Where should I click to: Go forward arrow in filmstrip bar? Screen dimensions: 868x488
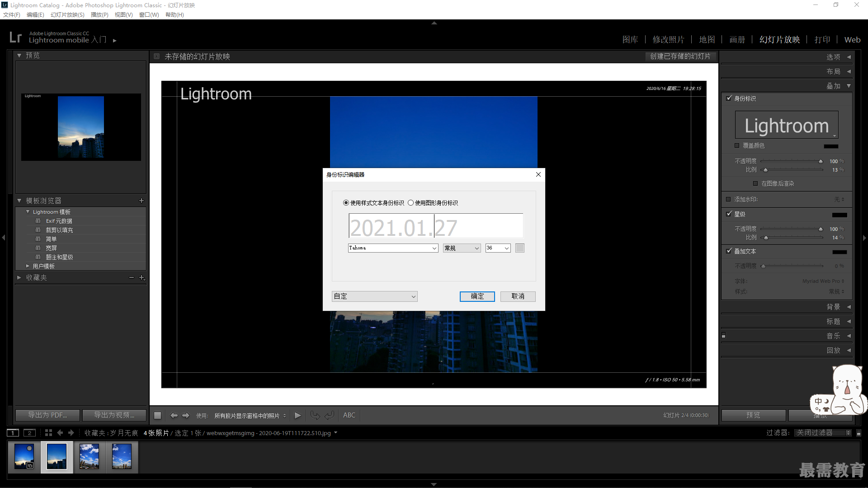(x=71, y=433)
